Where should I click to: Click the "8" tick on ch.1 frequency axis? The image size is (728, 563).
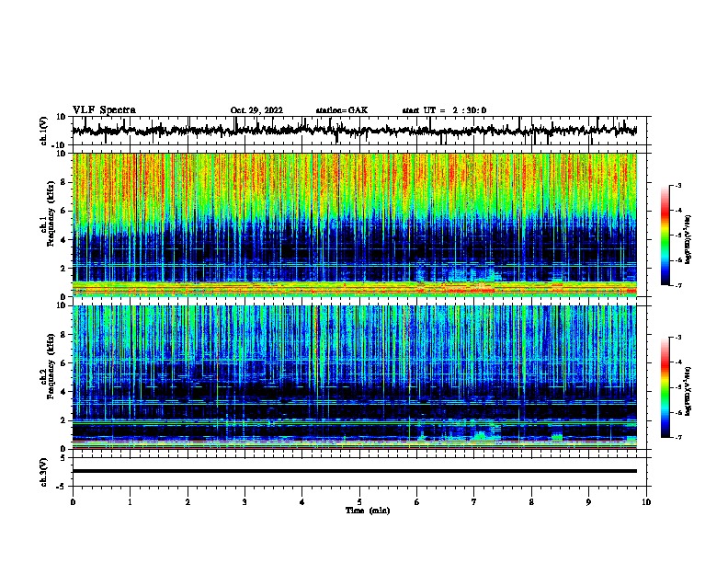point(63,182)
